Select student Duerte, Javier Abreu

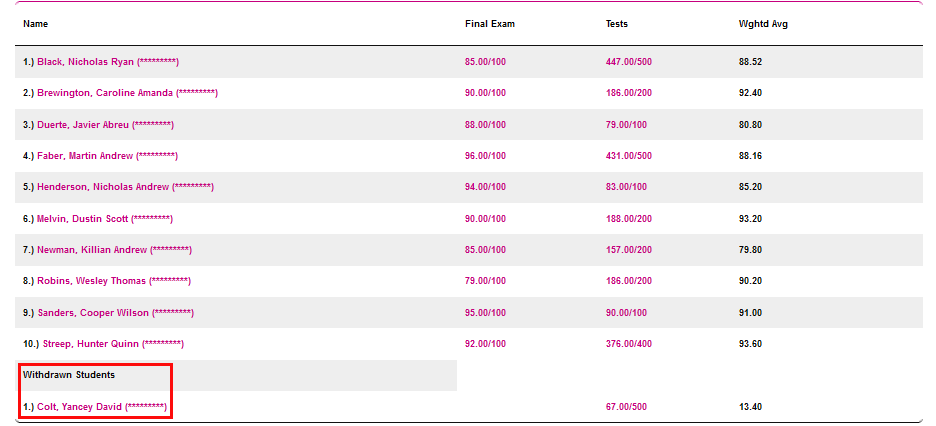pos(105,125)
